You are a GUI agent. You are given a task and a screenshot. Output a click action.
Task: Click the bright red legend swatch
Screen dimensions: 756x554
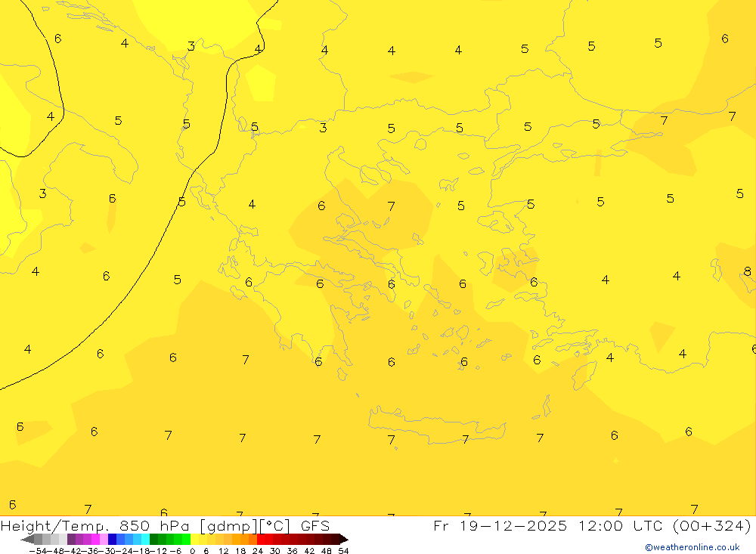click(261, 539)
